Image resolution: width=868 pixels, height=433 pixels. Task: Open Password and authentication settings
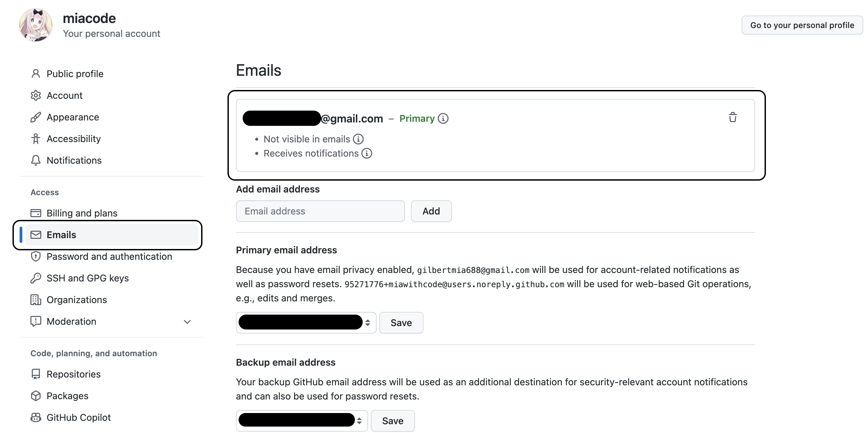coord(109,256)
